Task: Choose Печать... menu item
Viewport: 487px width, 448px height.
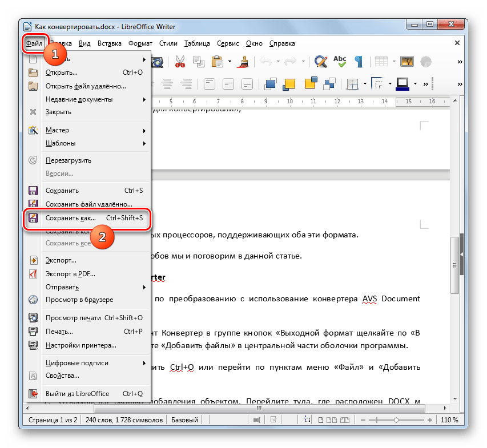Action: (x=87, y=332)
